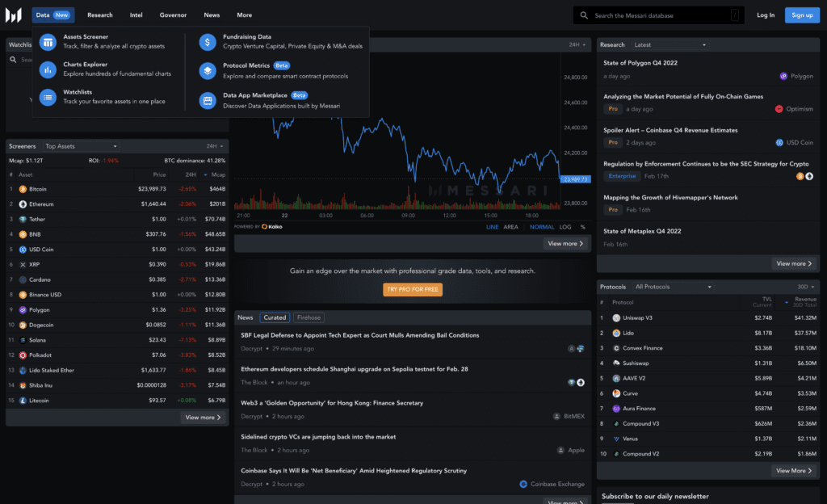Set chart scale to LOG

point(565,227)
